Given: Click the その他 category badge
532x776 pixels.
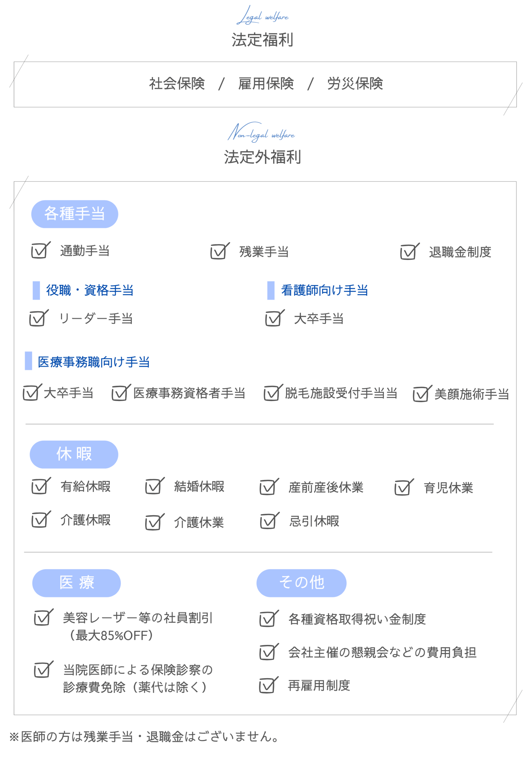Looking at the screenshot, I should coord(301,583).
